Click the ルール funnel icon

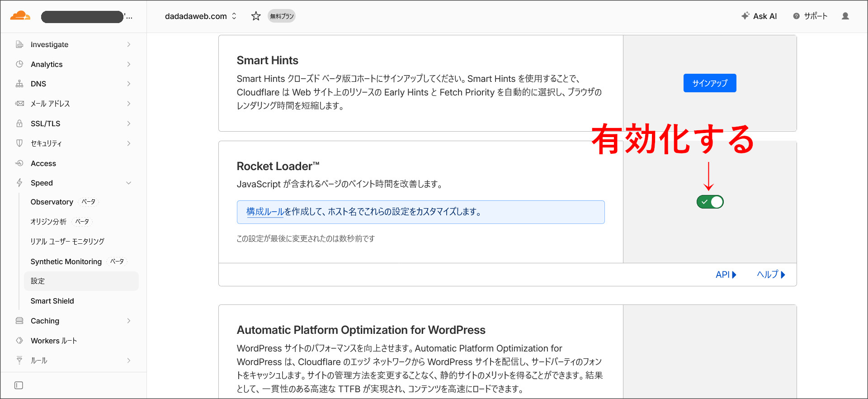[x=19, y=361]
